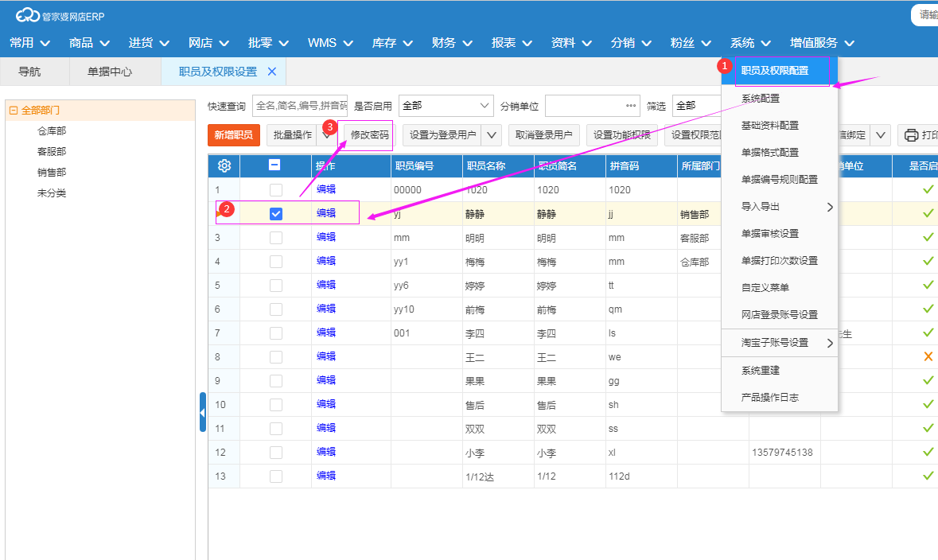Viewport: 938px width, 560px height.
Task: Open the 是否启用 dropdown
Action: point(446,106)
